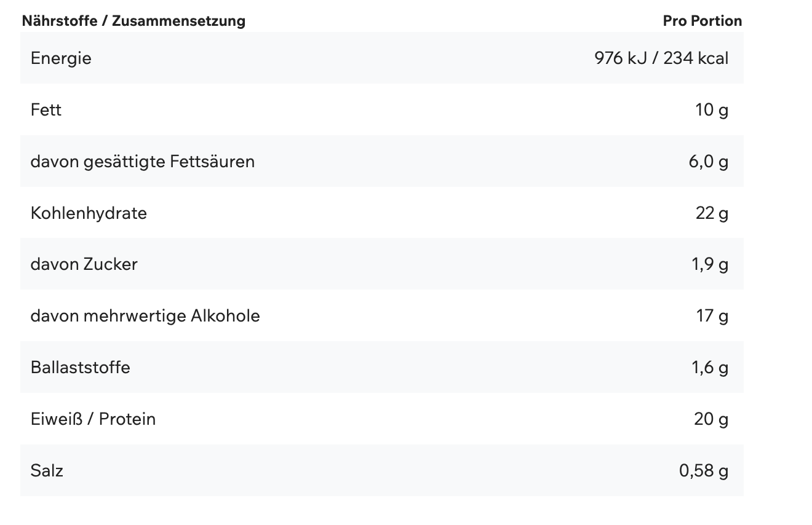Click the "10 g" fat value
The image size is (812, 525).
click(x=712, y=110)
